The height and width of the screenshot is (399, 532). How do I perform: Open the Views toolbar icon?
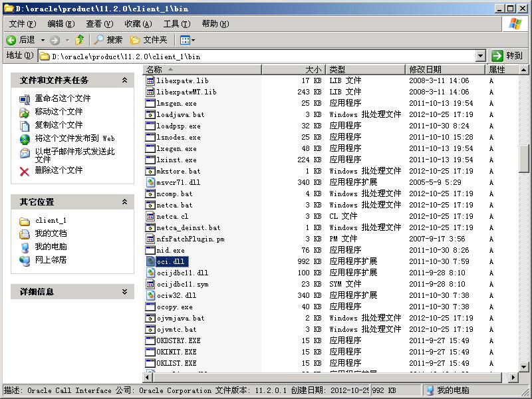[186, 41]
